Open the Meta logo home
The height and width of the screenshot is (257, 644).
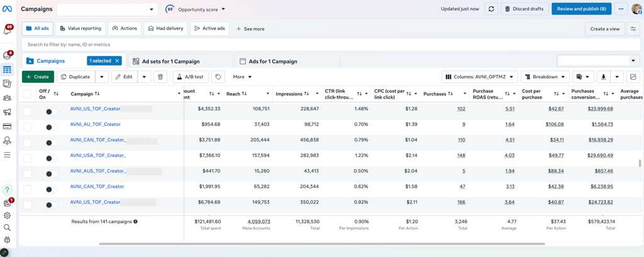coord(7,9)
